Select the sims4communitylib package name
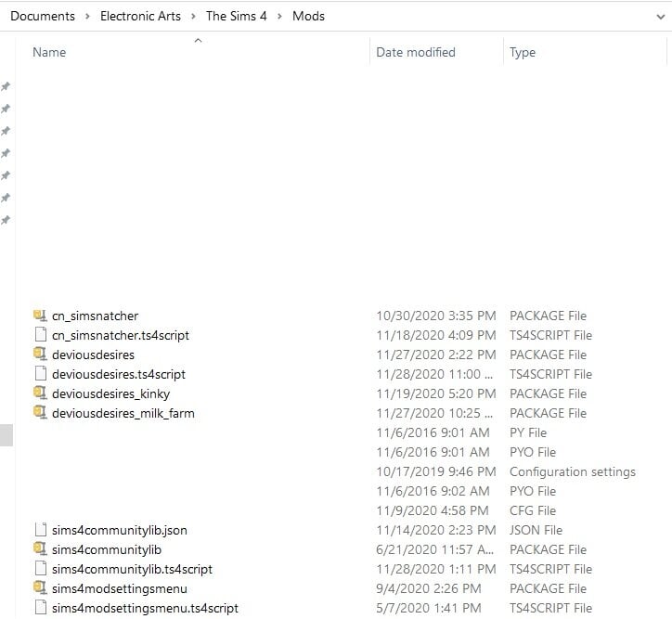 [107, 550]
